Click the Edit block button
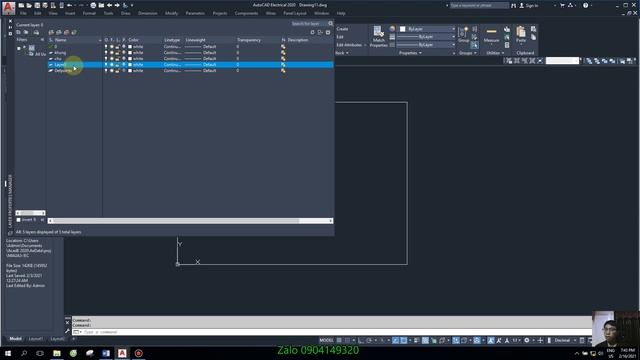 click(x=340, y=37)
